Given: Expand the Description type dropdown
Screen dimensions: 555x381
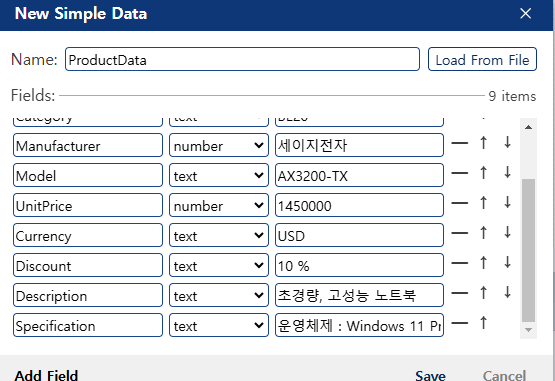Looking at the screenshot, I should 219,295.
